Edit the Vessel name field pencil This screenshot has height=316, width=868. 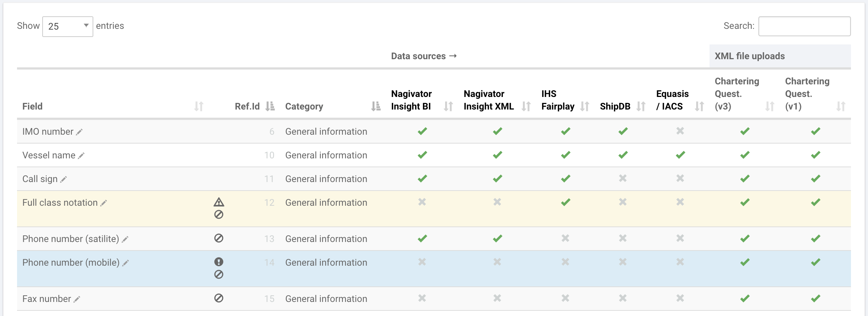pyautogui.click(x=81, y=156)
